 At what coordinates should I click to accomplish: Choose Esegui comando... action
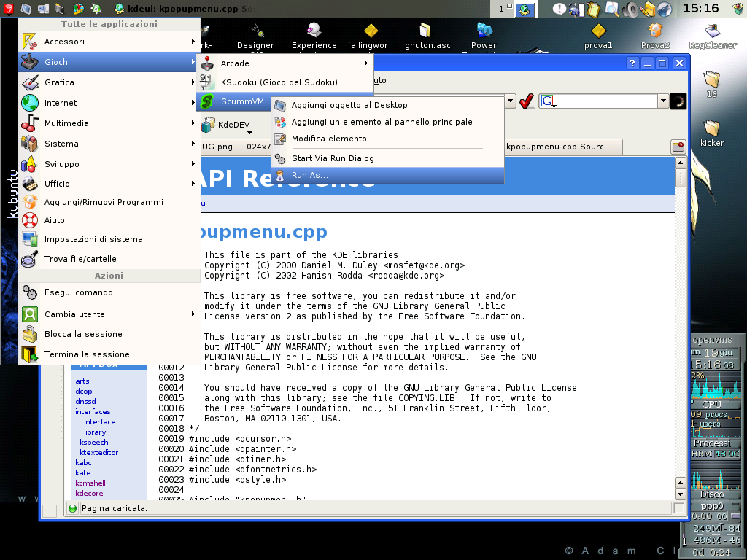coord(109,292)
